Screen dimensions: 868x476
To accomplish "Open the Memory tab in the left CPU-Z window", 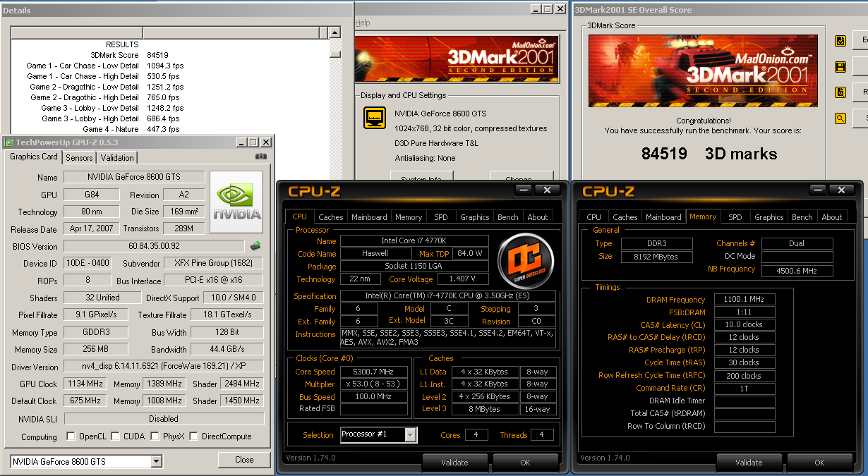I will [x=409, y=217].
